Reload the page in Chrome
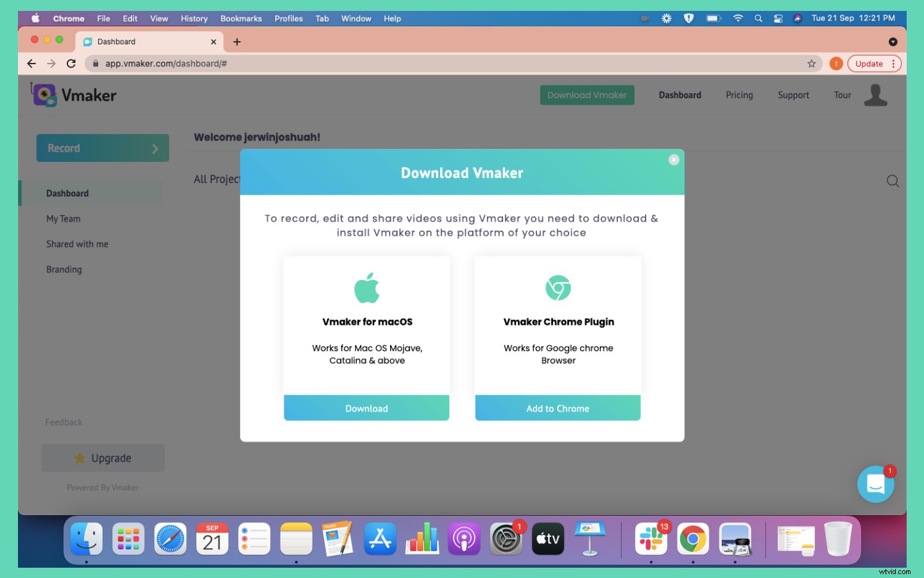The image size is (924, 578). pyautogui.click(x=71, y=64)
